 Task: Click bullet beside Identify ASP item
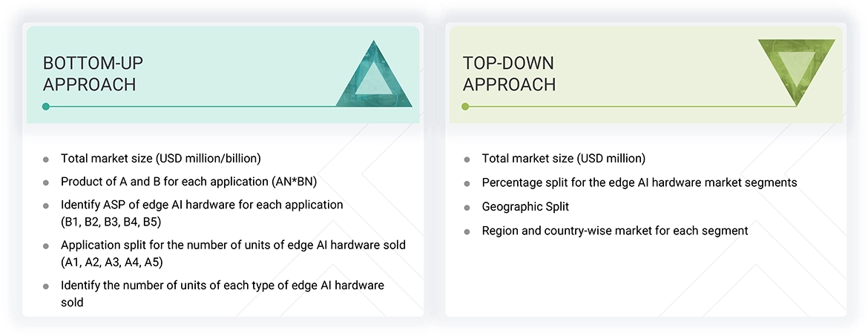click(46, 205)
